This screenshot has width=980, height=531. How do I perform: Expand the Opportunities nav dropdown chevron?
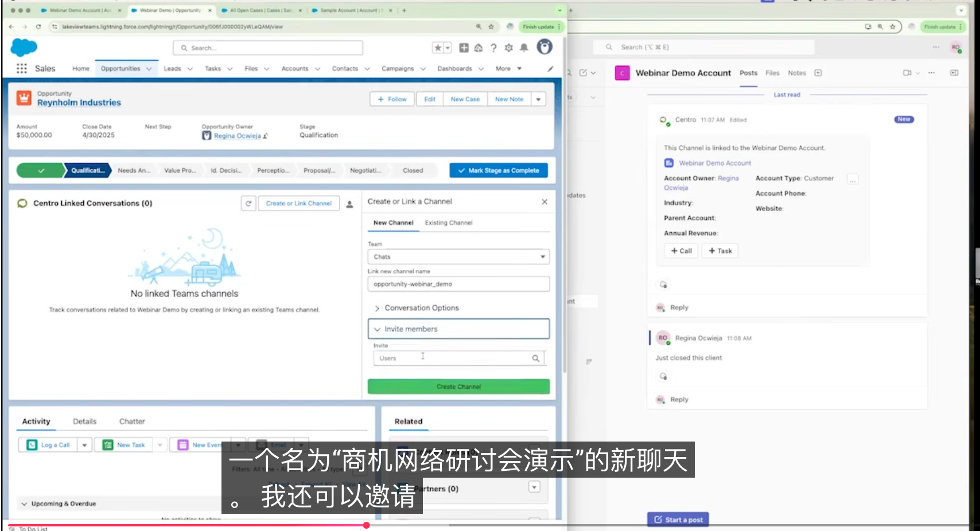[x=149, y=69]
